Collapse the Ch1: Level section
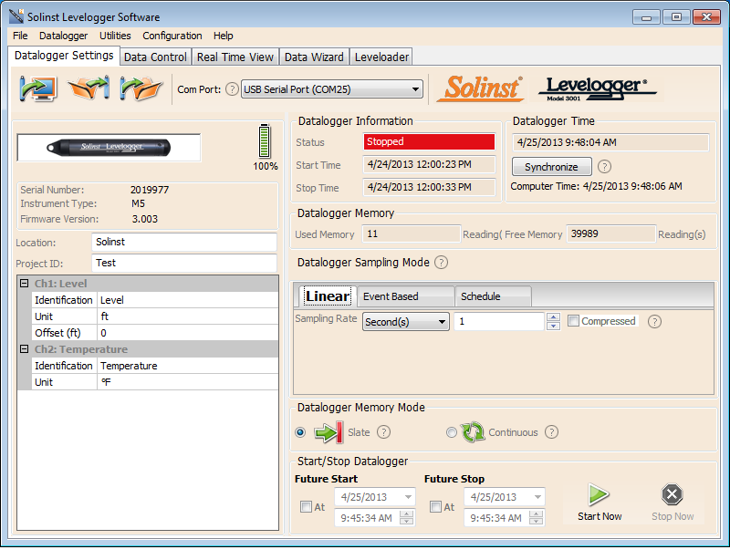 point(25,283)
